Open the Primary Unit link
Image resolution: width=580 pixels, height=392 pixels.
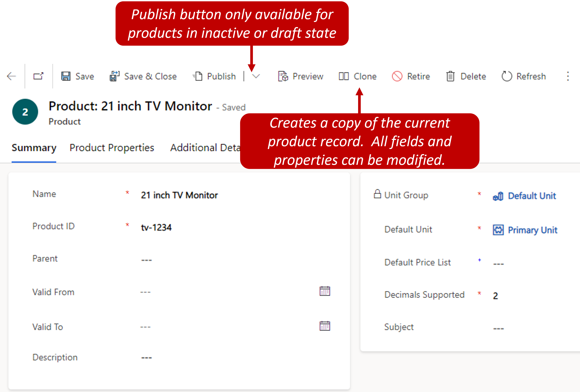pos(533,230)
